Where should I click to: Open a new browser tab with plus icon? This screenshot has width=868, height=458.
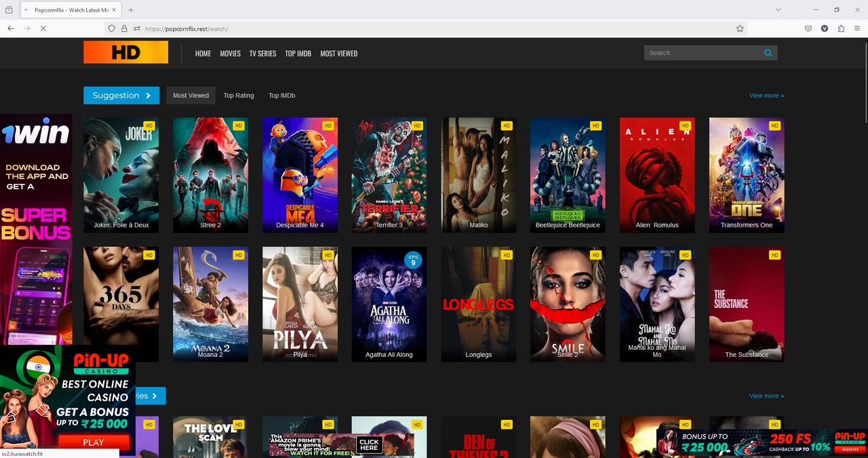pyautogui.click(x=130, y=9)
